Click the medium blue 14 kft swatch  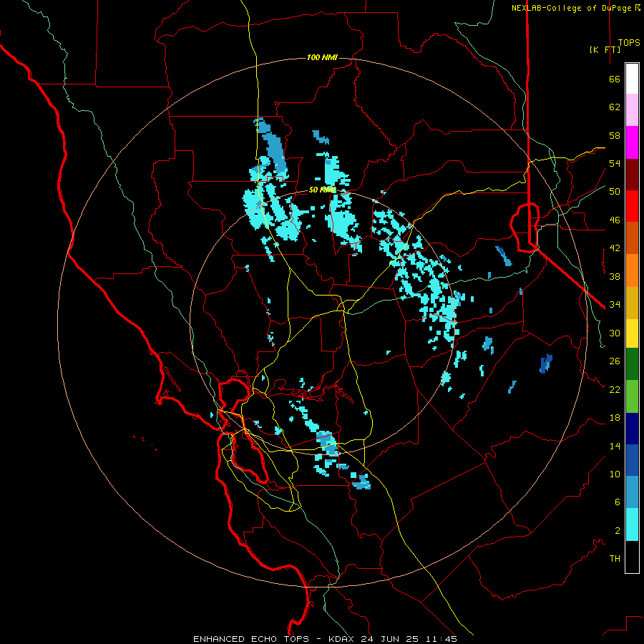click(x=632, y=460)
